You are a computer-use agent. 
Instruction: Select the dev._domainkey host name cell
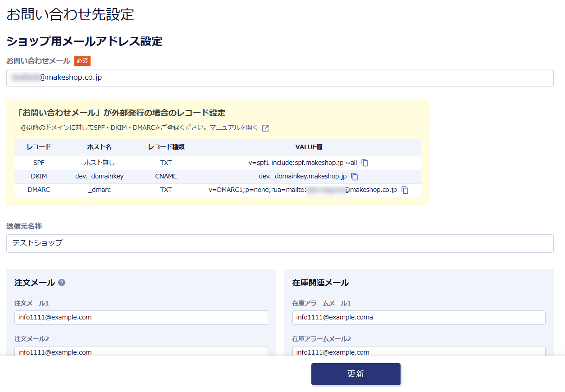pyautogui.click(x=99, y=177)
